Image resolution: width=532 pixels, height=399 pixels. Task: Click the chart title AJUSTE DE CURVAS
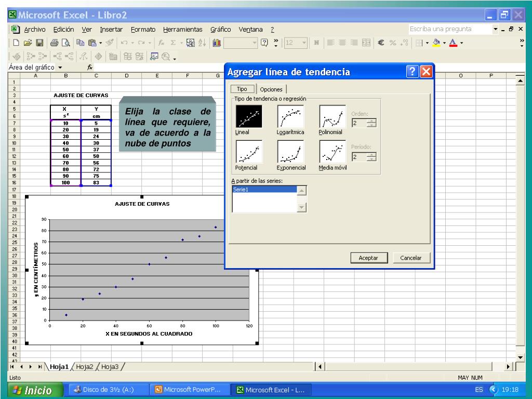click(x=142, y=204)
